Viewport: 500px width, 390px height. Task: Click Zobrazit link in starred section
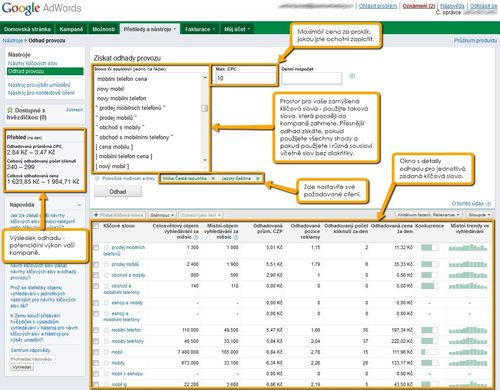[x=74, y=110]
